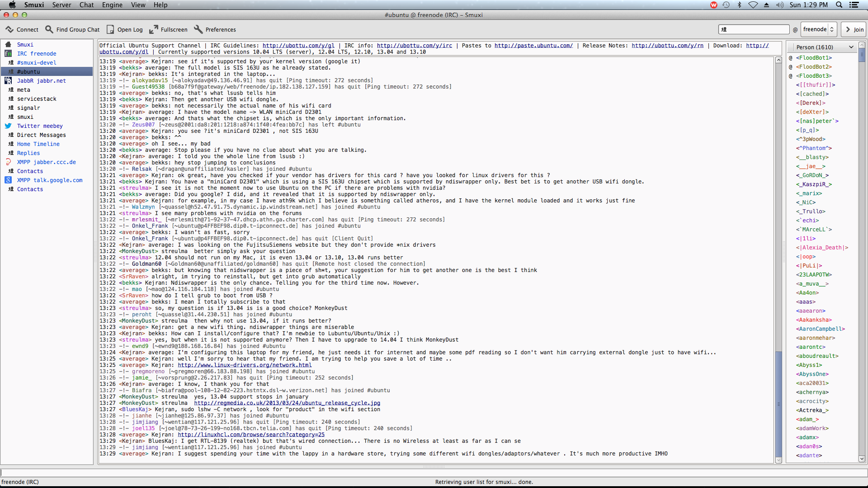Open the Engine menu
Screen dimensions: 868x488
tap(112, 5)
